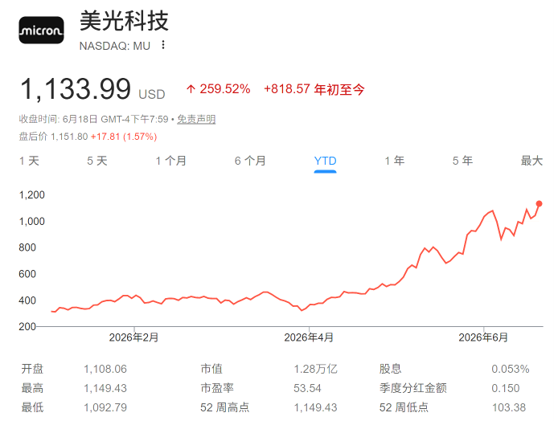Open the 免责声明 disclaimer link
554x421 pixels.
tap(196, 119)
